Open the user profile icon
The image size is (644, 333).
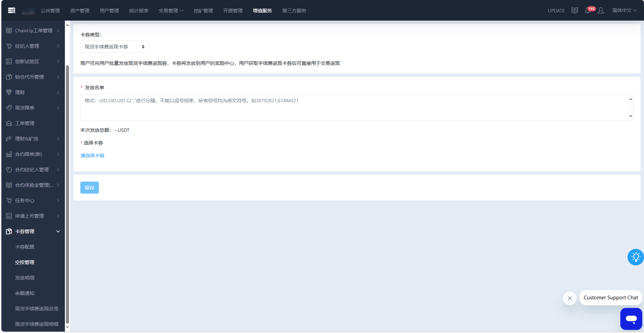tap(601, 10)
